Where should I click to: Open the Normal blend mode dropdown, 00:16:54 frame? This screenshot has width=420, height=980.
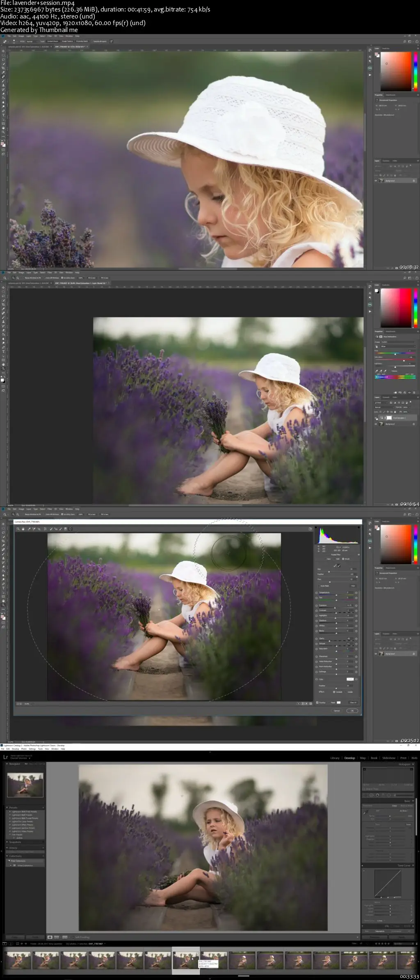point(384,407)
